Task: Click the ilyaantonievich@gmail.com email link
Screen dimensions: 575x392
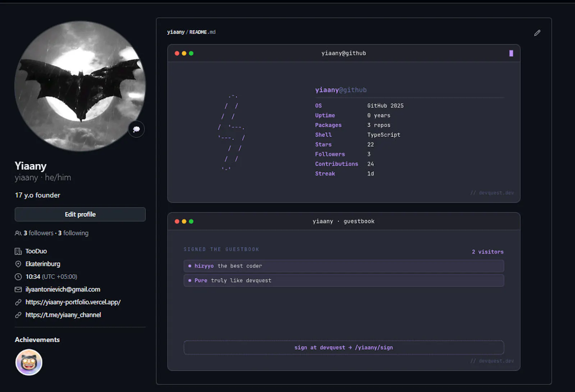Action: (63, 289)
